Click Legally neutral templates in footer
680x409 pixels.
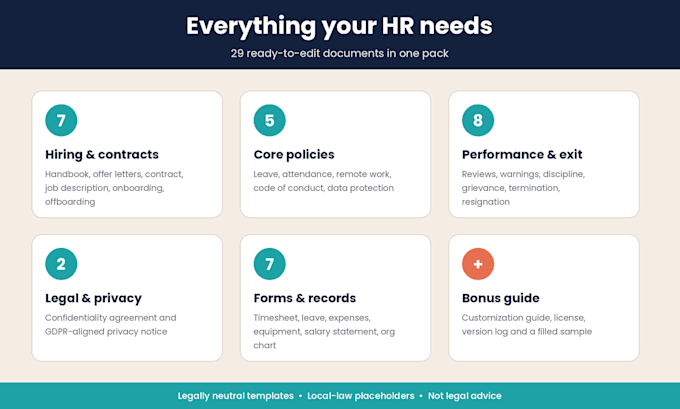click(235, 396)
